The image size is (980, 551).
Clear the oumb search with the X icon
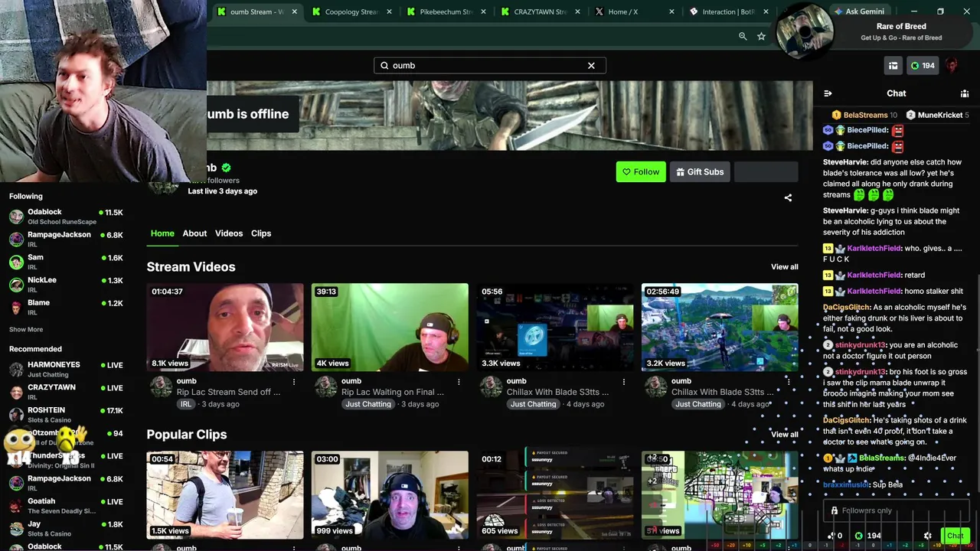click(591, 66)
